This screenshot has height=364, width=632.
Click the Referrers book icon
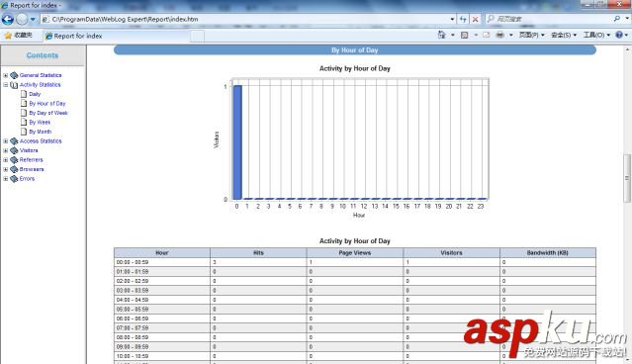14,160
